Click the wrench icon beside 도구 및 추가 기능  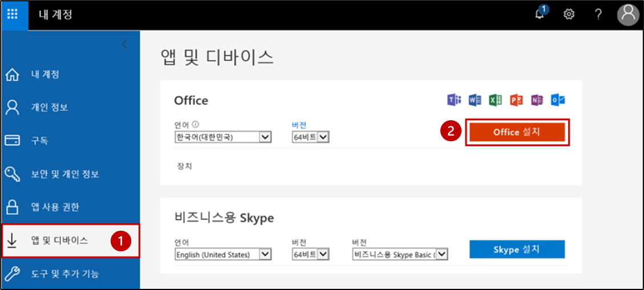click(x=13, y=273)
